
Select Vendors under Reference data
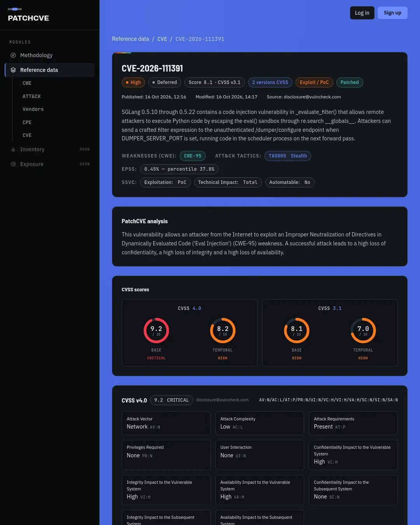33,109
